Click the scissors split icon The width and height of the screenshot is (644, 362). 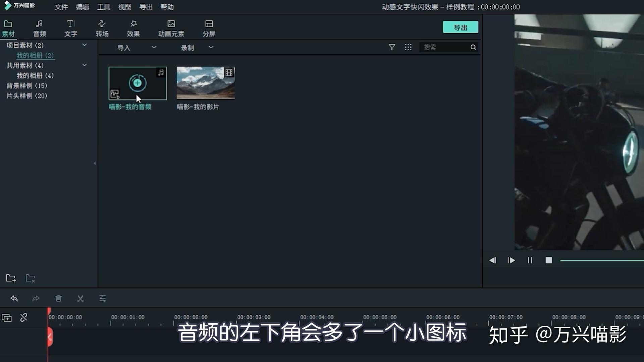[x=80, y=298]
